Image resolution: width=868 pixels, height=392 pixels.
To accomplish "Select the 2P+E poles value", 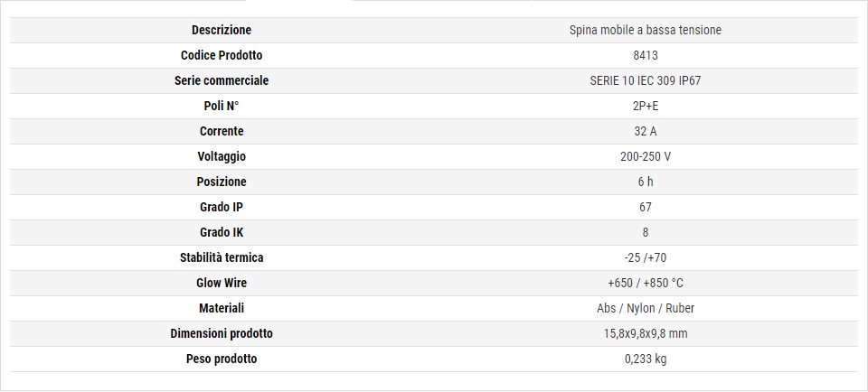I will coord(645,106).
